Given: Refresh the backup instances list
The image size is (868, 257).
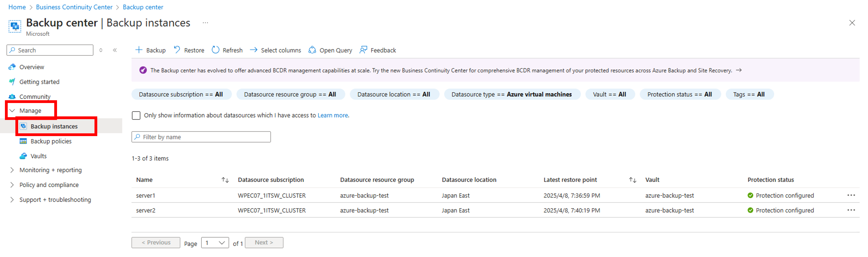Looking at the screenshot, I should click(227, 50).
